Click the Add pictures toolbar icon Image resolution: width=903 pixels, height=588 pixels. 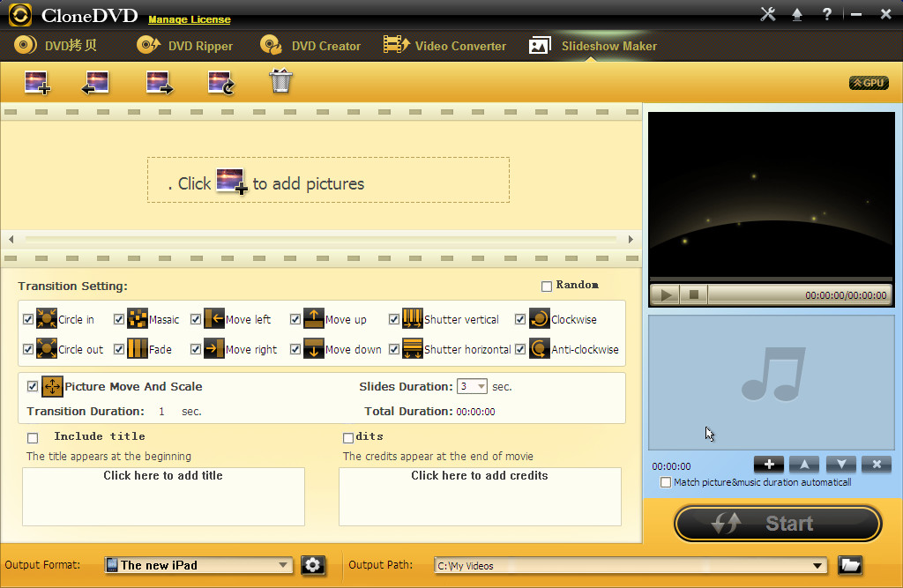[37, 82]
